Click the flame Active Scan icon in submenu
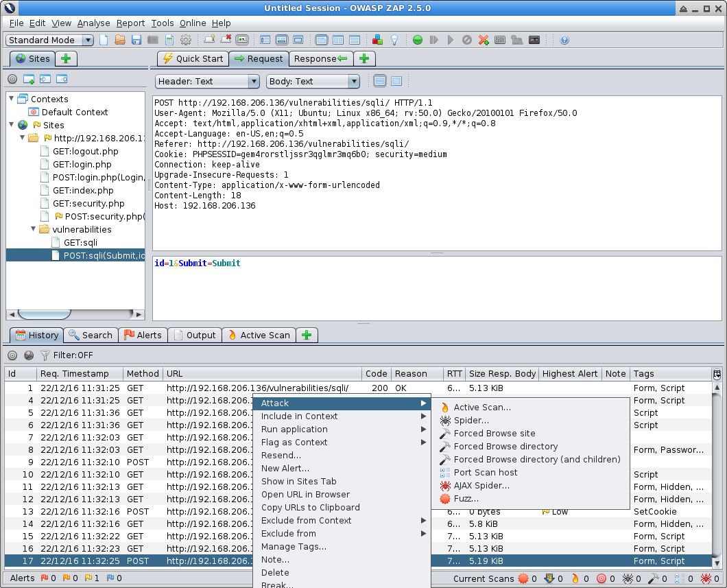727x588 pixels. point(444,407)
